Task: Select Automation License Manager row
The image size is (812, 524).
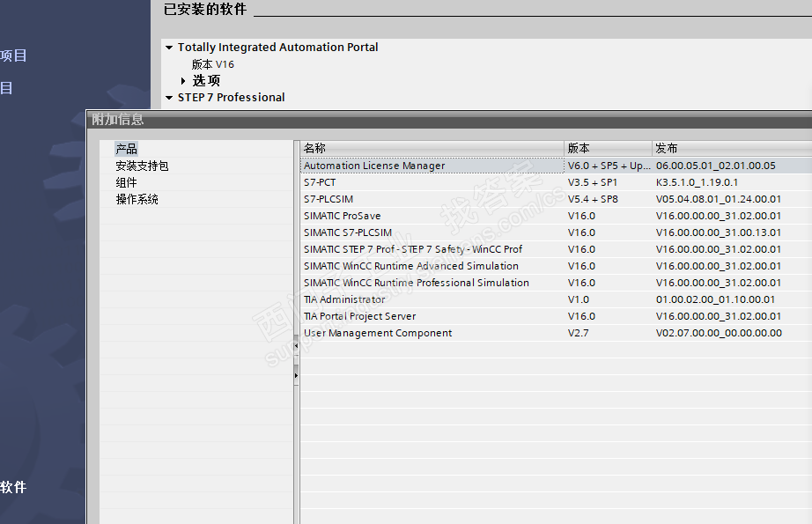Action: pos(557,166)
